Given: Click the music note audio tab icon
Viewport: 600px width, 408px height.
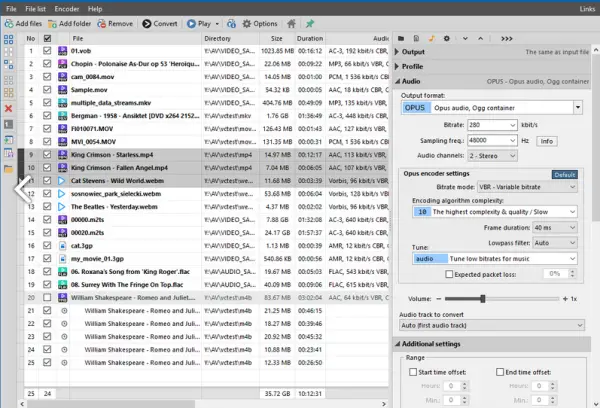Looking at the screenshot, I should [432, 38].
